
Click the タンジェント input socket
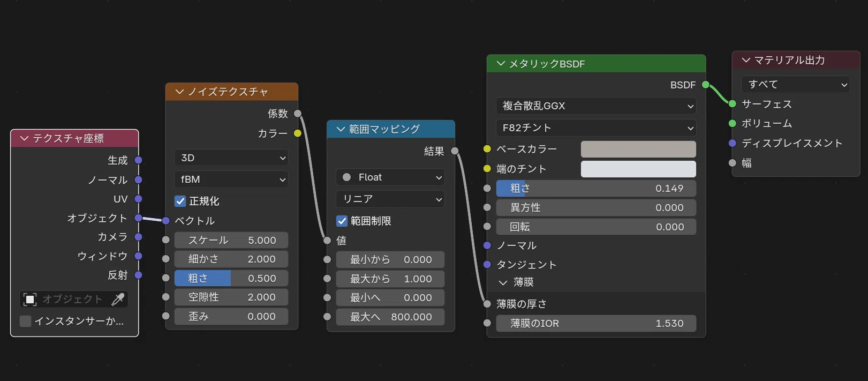[487, 265]
